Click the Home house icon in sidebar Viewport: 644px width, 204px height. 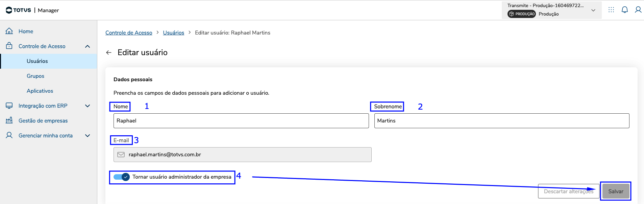tap(9, 31)
